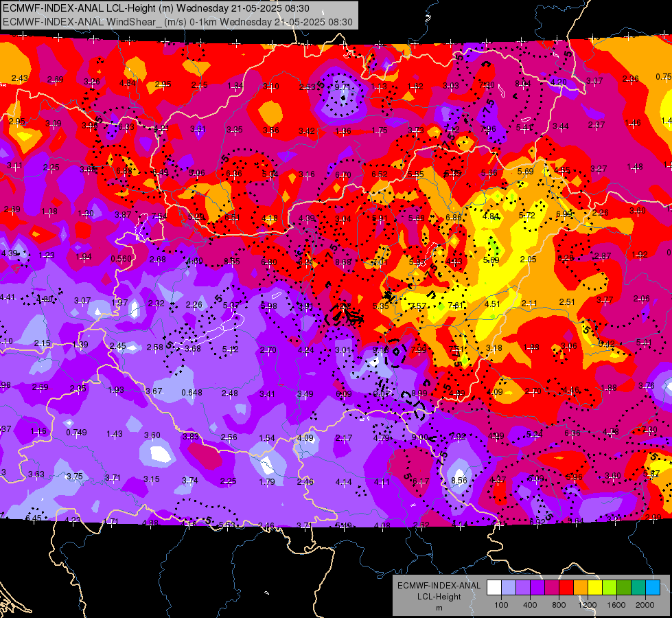This screenshot has width=672, height=618.
Task: Click wind shear value 1.54
Action: [267, 437]
